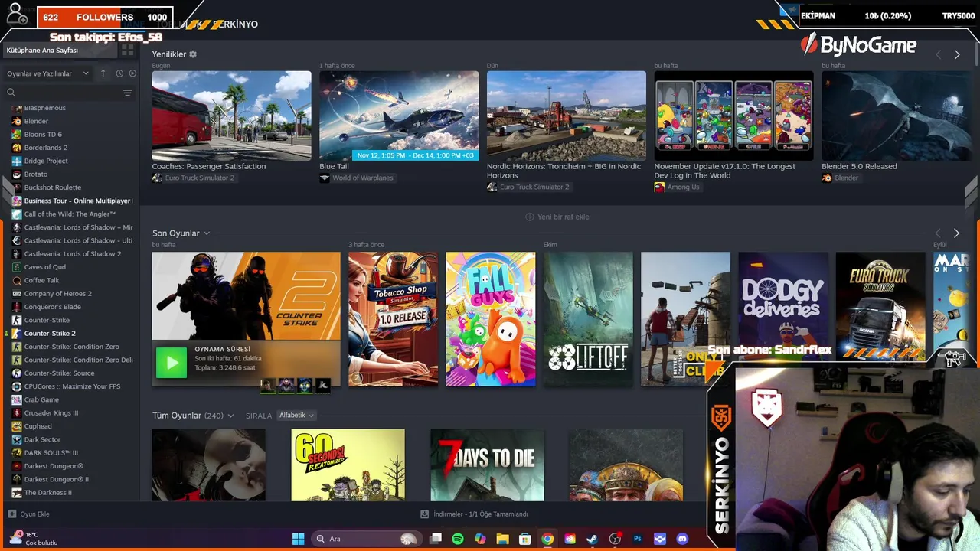
Task: Select Cuphead in the library list
Action: click(38, 426)
